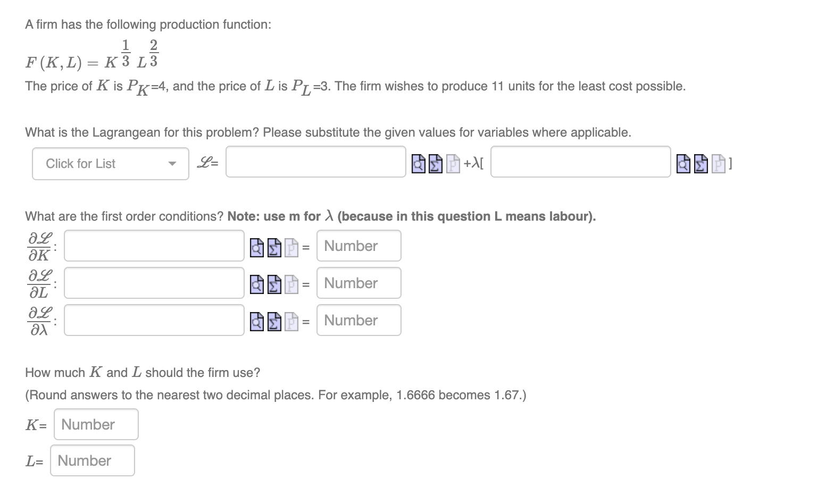Open the equation editor for the bracketed term
This screenshot has height=504, width=834.
click(x=700, y=164)
